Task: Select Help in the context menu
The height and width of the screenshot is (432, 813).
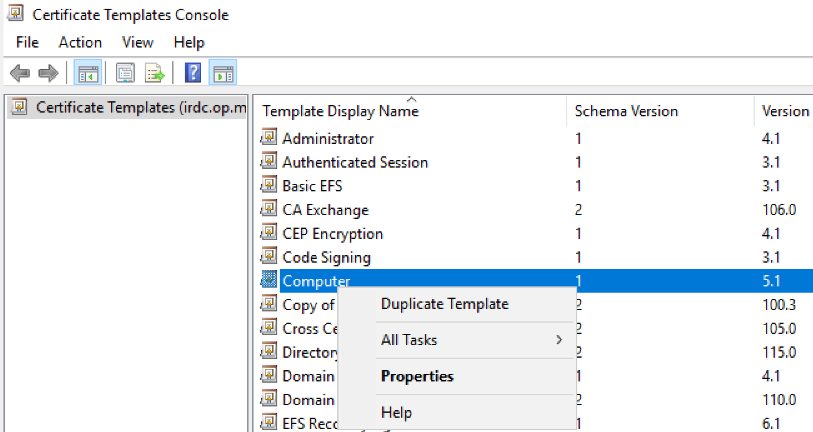Action: point(396,412)
